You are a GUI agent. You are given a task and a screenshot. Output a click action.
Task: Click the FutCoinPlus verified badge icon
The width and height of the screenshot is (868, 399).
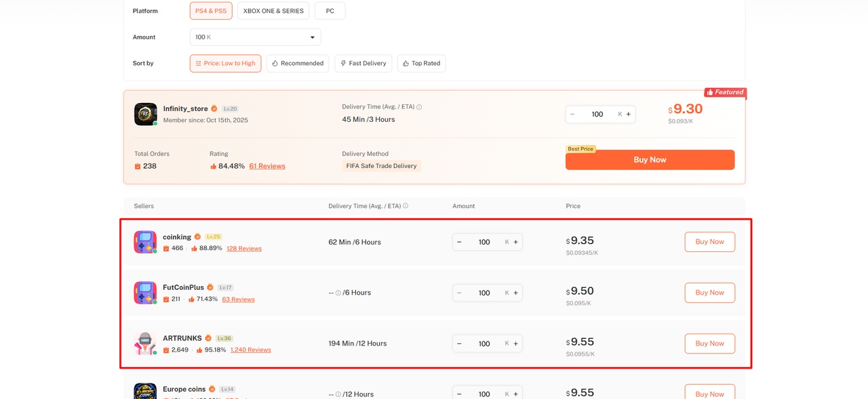click(210, 287)
